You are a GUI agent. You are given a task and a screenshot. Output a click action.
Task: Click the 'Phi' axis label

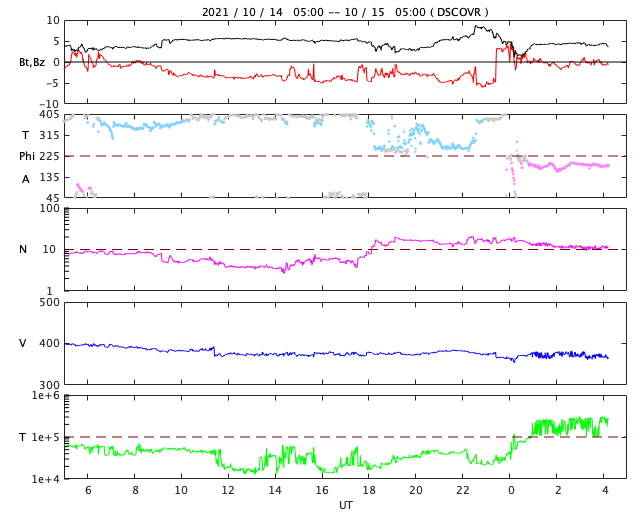coord(27,156)
